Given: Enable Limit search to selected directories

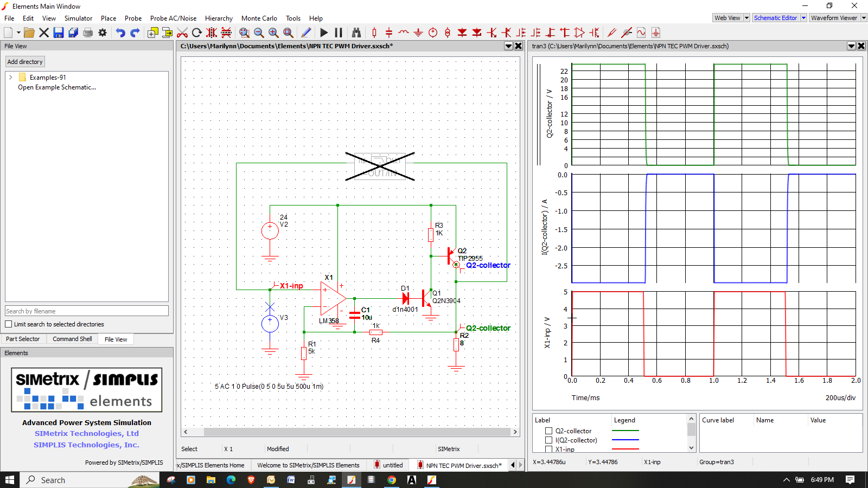Looking at the screenshot, I should click(x=8, y=324).
